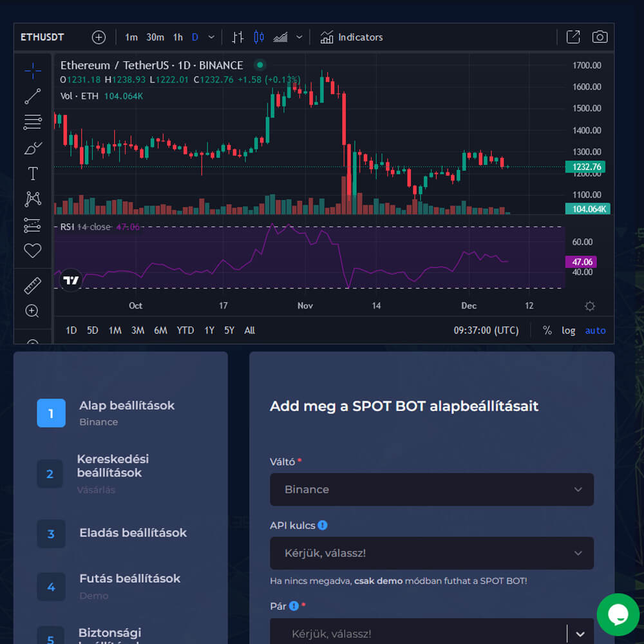The height and width of the screenshot is (644, 644).
Task: Set range to 1Y
Action: coord(209,330)
